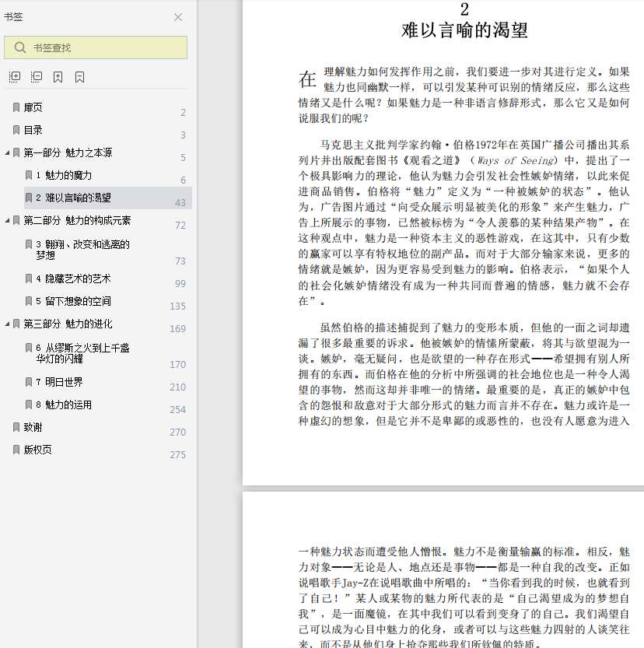Click bookmark icon beside 2 难以言喻的渴望
This screenshot has height=648, width=644.
click(x=29, y=198)
